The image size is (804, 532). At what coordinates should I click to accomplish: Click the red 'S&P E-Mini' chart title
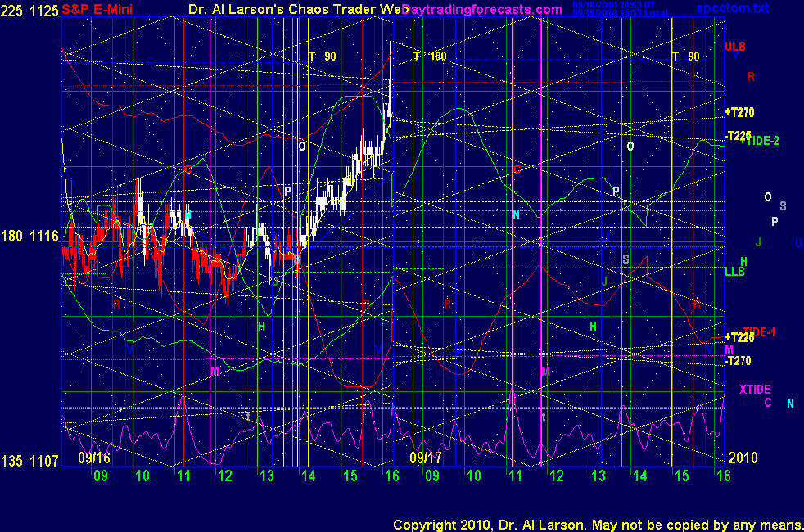pyautogui.click(x=97, y=9)
